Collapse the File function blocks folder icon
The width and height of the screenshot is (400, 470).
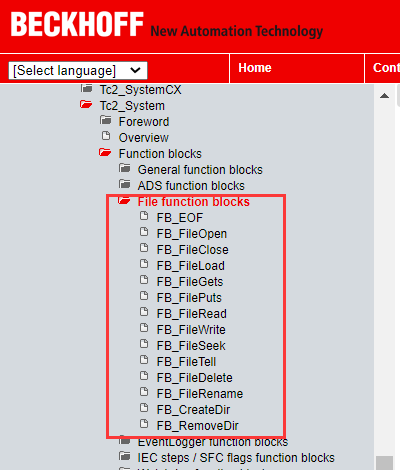[x=124, y=201]
